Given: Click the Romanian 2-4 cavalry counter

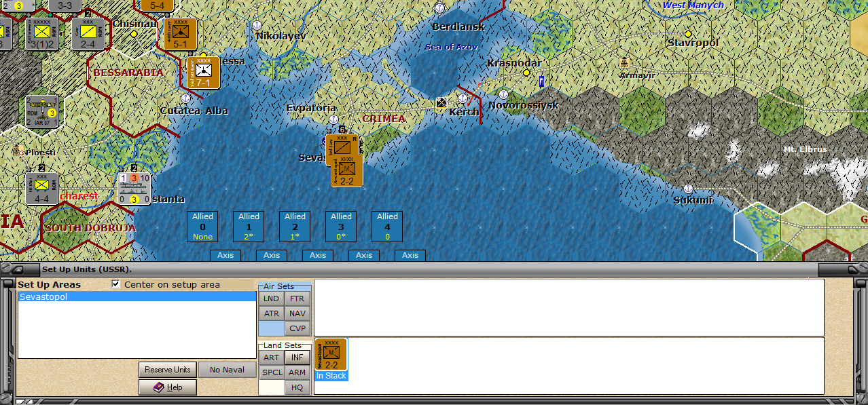Looking at the screenshot, I should pos(88,33).
